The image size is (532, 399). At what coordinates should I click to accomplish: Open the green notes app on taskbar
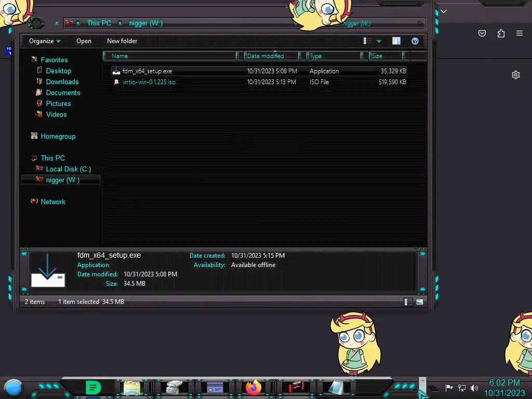point(93,388)
